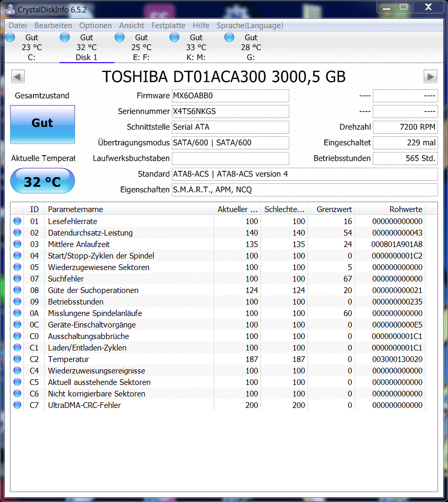
Task: Click the Aktueller Wert column header
Action: [238, 209]
